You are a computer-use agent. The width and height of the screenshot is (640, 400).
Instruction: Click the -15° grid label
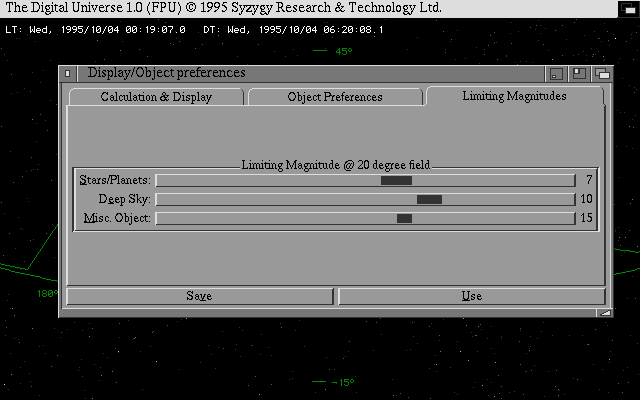342,382
